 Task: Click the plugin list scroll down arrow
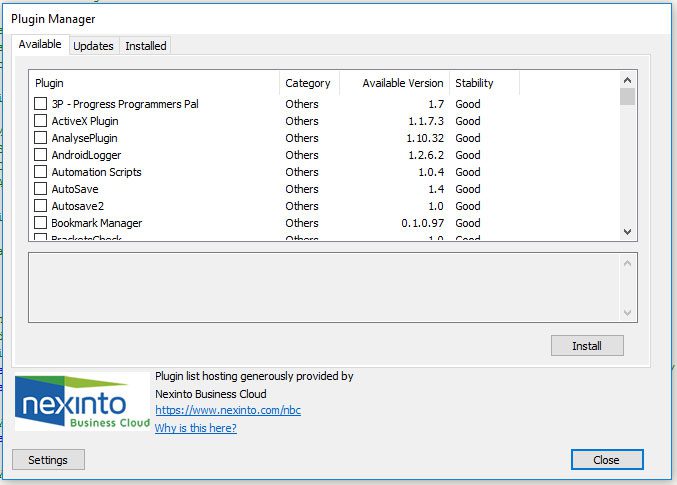tap(627, 232)
